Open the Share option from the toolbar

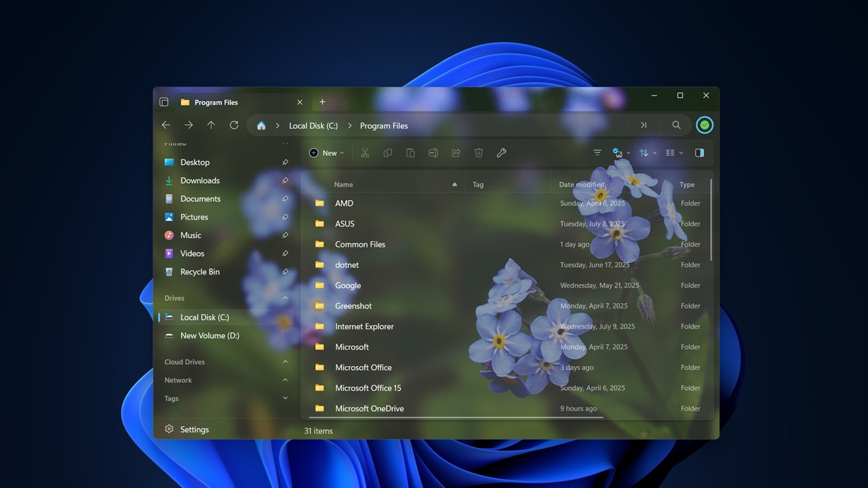pyautogui.click(x=456, y=152)
